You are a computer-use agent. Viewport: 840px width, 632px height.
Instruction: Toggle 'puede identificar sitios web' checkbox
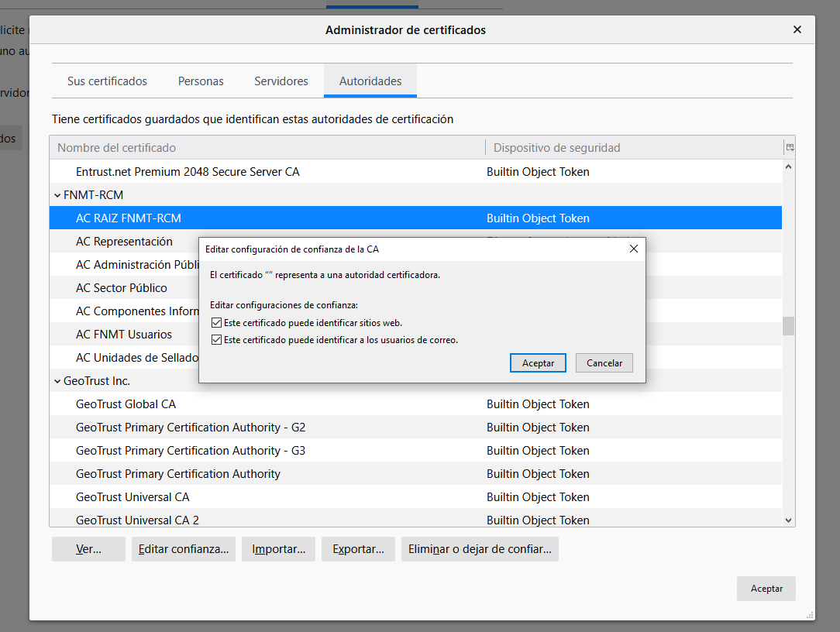pos(216,322)
